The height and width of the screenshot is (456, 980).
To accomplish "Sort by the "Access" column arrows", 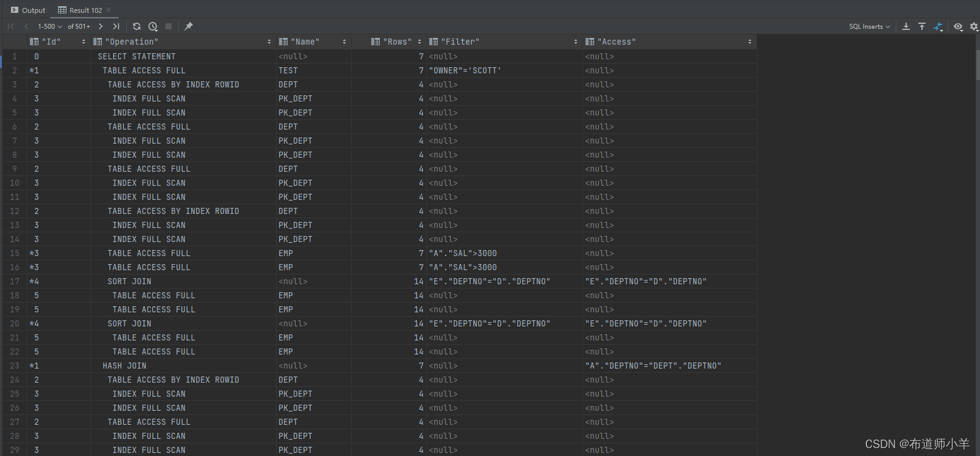I will 750,42.
